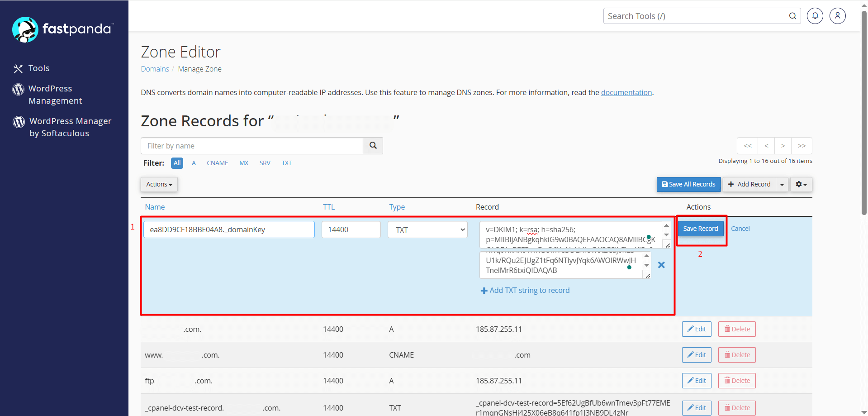This screenshot has height=416, width=868.
Task: Open the TXT record type dropdown
Action: (x=427, y=230)
